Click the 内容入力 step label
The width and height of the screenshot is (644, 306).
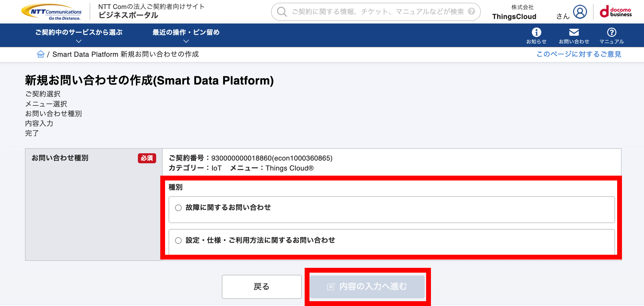point(39,123)
